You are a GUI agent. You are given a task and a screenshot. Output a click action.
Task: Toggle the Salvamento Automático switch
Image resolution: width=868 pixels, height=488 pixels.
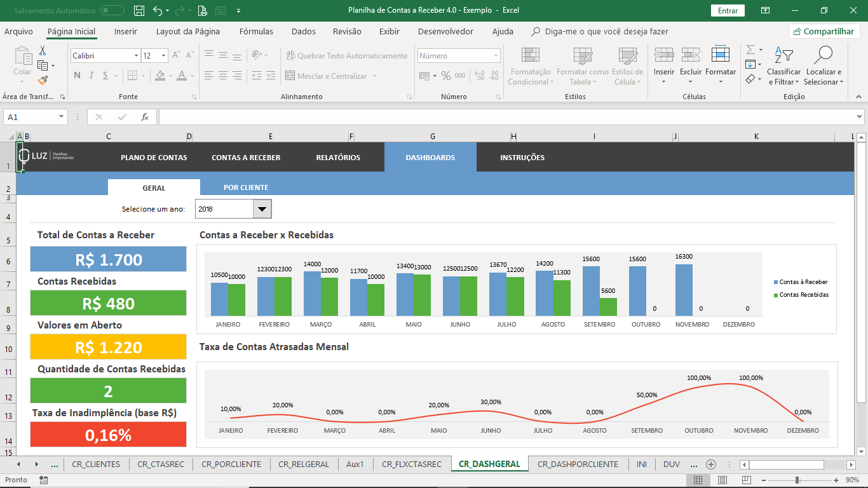coord(112,11)
